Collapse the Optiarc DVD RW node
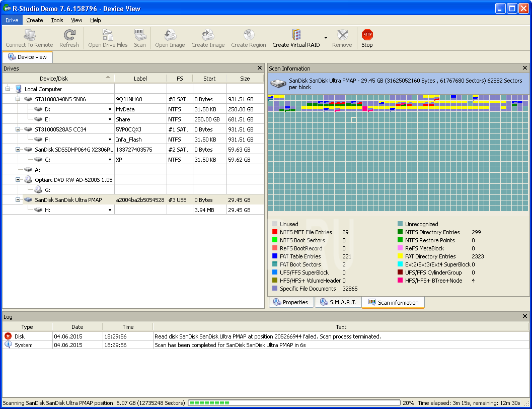 (x=18, y=179)
